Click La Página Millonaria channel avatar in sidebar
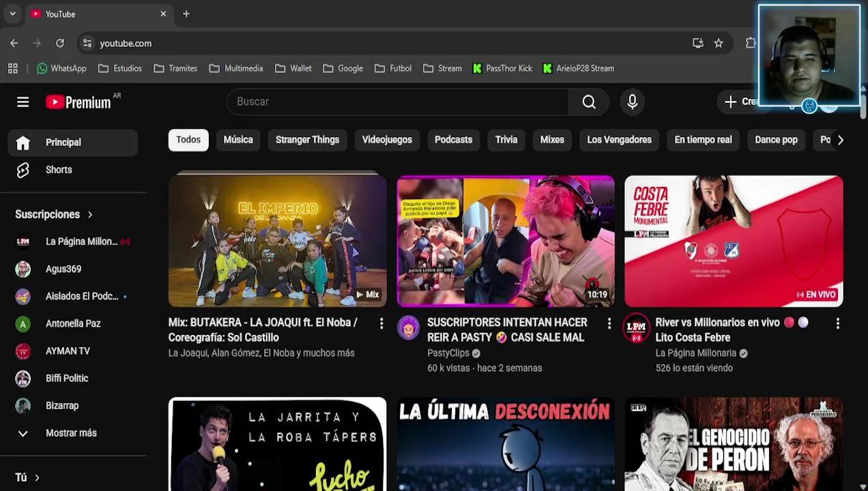This screenshot has width=868, height=491. pyautogui.click(x=23, y=241)
